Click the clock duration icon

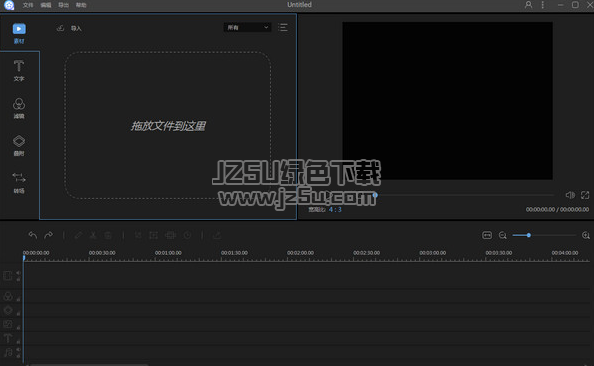(x=187, y=235)
